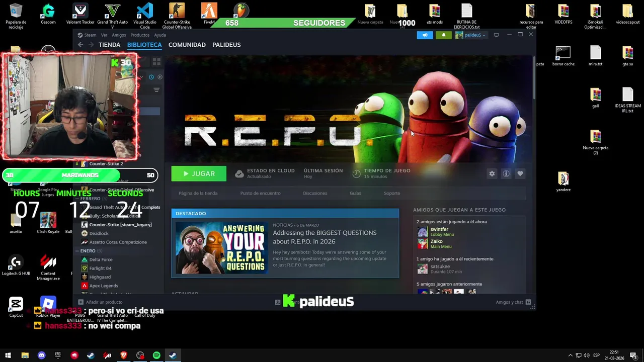
Task: Open Content Manager.exe desktop icon
Action: [x=48, y=268]
